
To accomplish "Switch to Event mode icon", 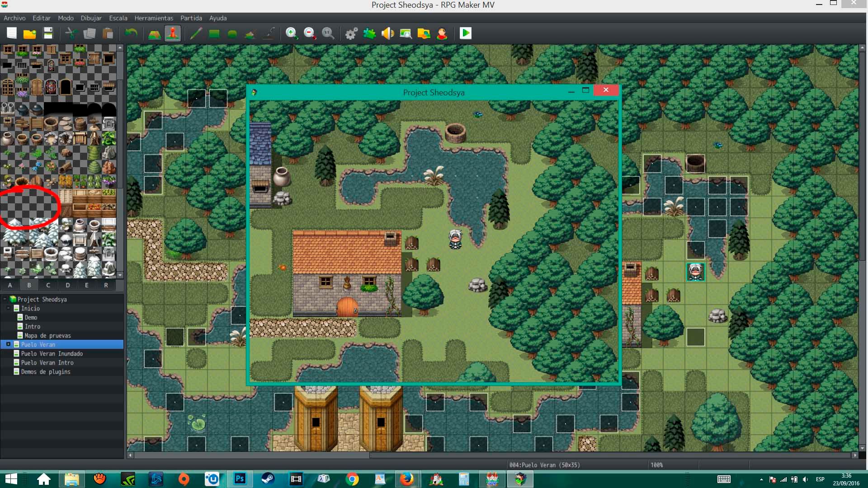I will click(x=173, y=33).
